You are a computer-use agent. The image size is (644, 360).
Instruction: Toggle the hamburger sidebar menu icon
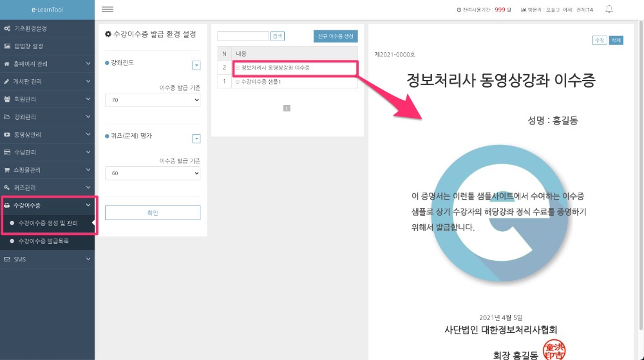click(x=108, y=10)
